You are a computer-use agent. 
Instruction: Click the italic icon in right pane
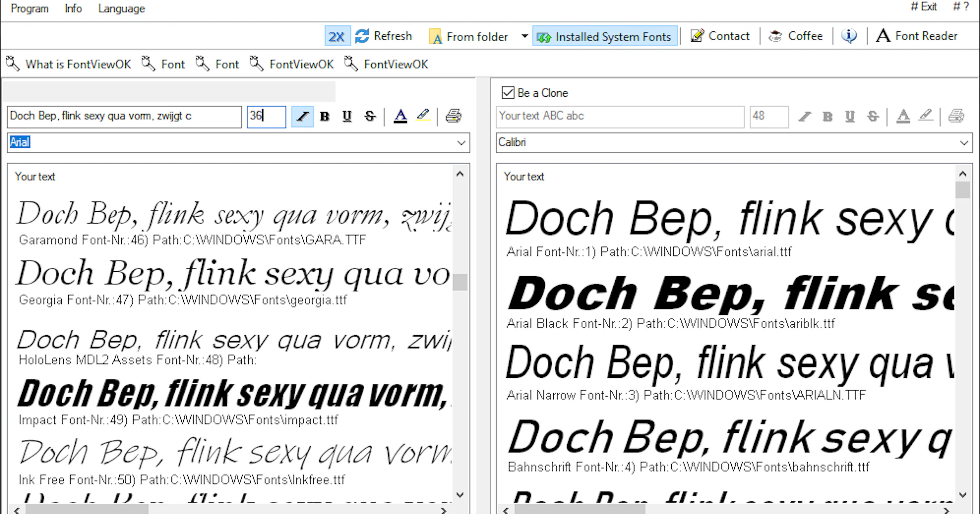coord(805,117)
